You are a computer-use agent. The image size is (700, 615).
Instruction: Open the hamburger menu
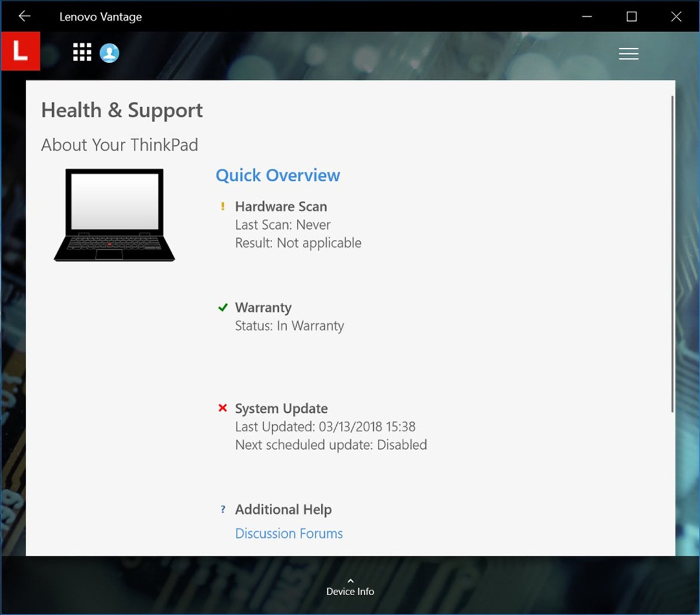629,54
